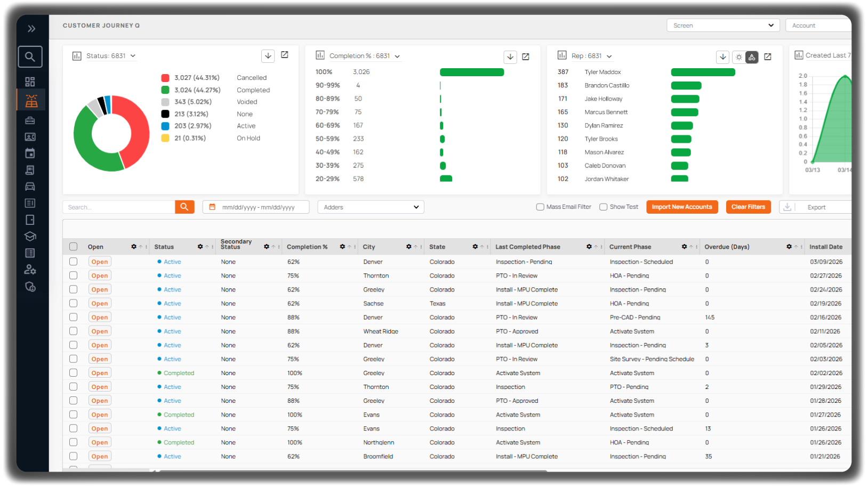Image resolution: width=868 pixels, height=487 pixels.
Task: Open the account in Broomfield row
Action: tap(100, 456)
